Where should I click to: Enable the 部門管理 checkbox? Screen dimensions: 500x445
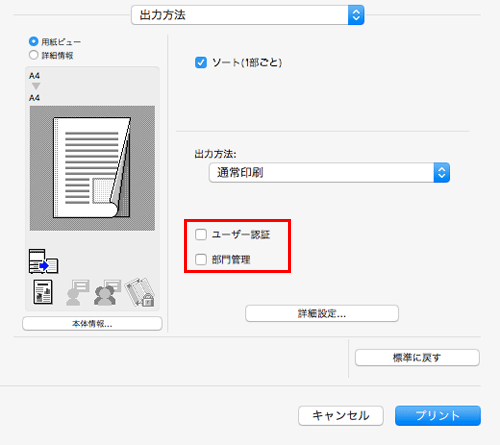pyautogui.click(x=201, y=259)
